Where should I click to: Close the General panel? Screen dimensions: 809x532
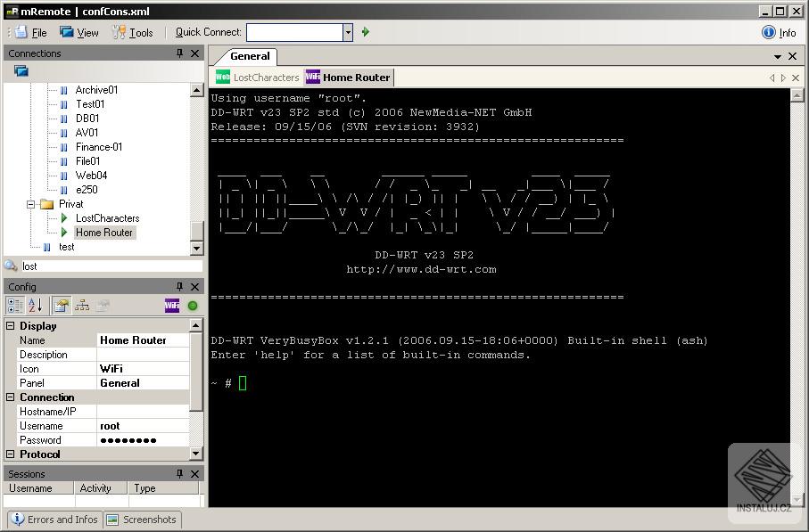click(793, 56)
